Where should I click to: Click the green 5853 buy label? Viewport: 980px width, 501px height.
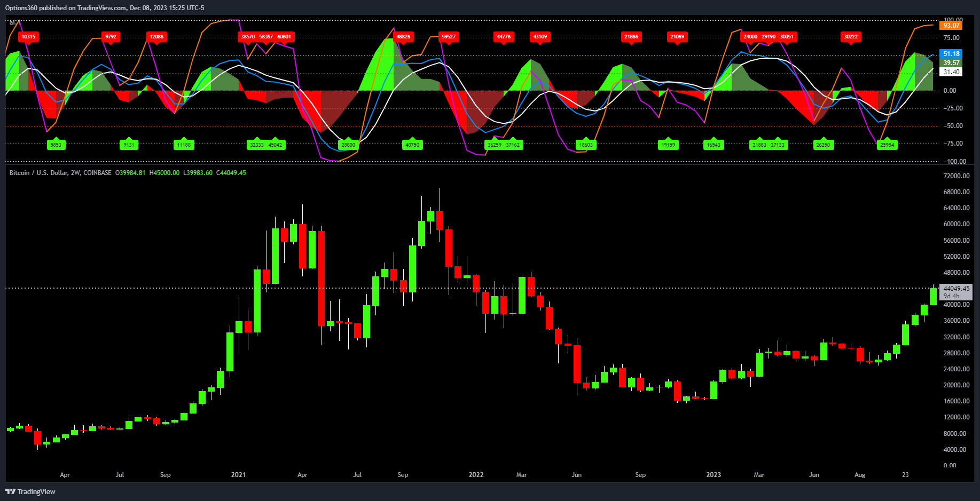[56, 145]
